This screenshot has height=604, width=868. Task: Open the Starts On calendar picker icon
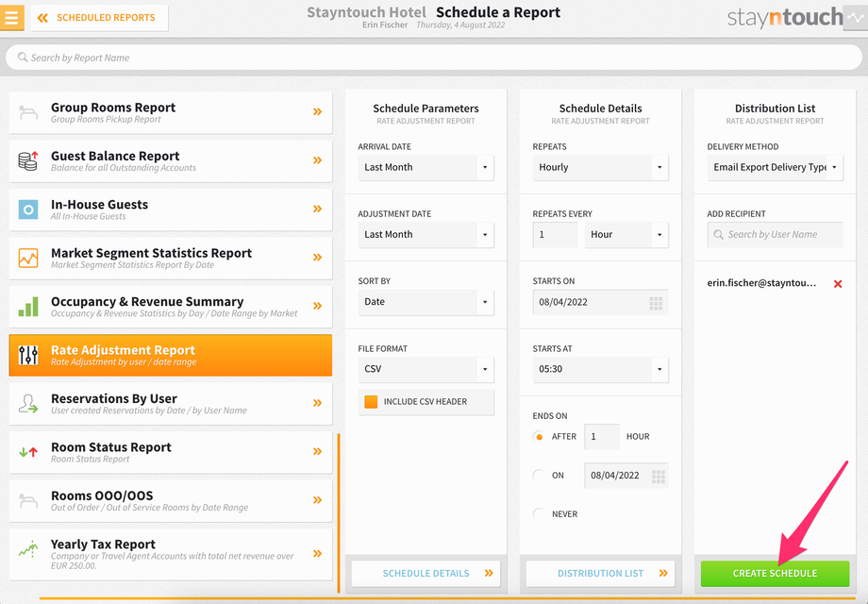[656, 303]
